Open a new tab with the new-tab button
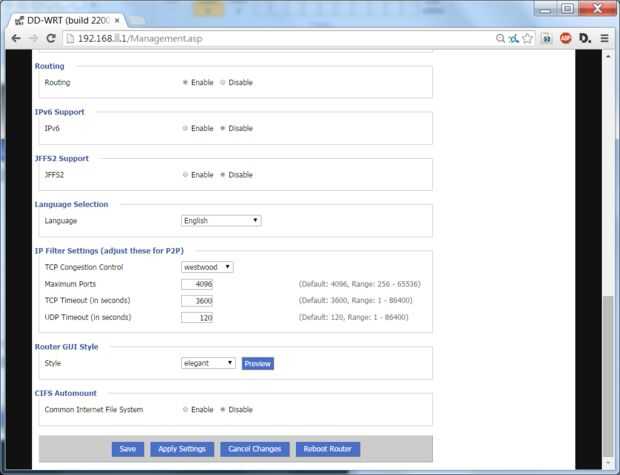 click(136, 21)
